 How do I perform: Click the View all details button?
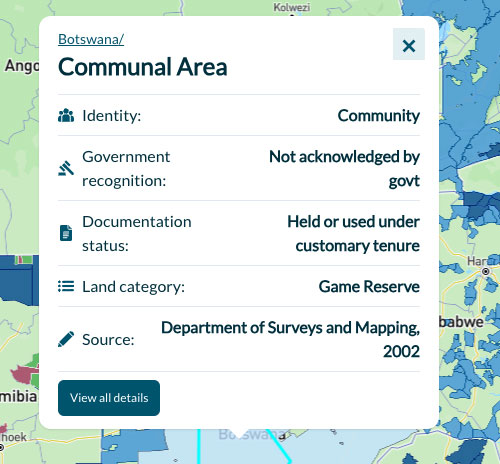coord(109,398)
